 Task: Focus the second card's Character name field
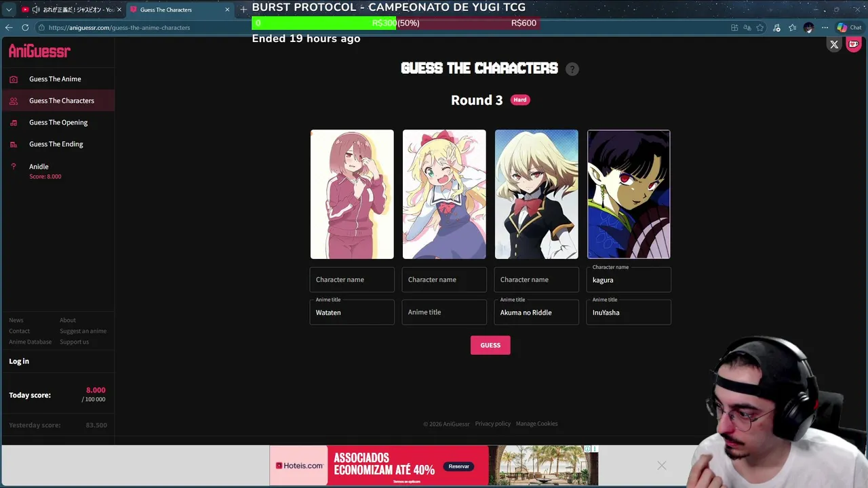click(x=444, y=279)
